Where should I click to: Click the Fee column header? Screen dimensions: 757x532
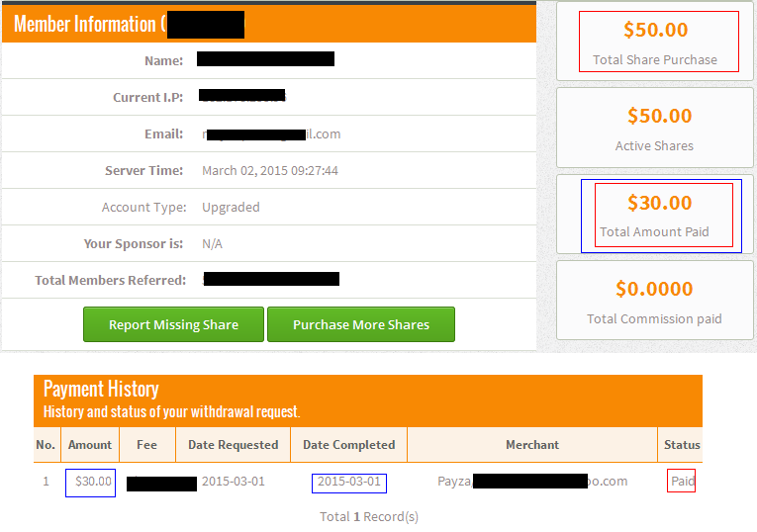pos(146,445)
